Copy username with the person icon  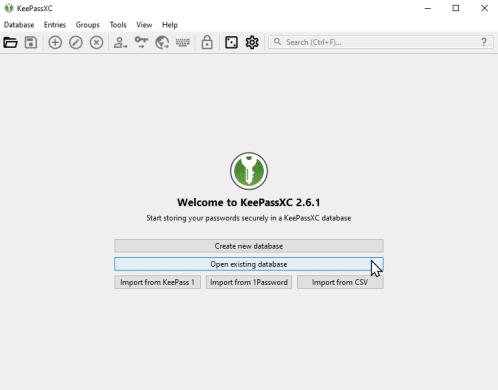(120, 43)
